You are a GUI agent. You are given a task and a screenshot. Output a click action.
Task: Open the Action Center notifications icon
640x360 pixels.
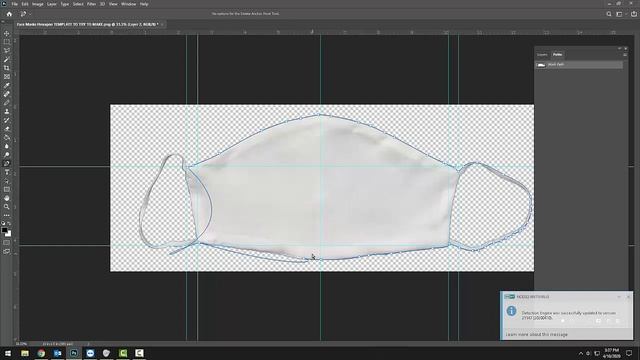tap(629, 353)
